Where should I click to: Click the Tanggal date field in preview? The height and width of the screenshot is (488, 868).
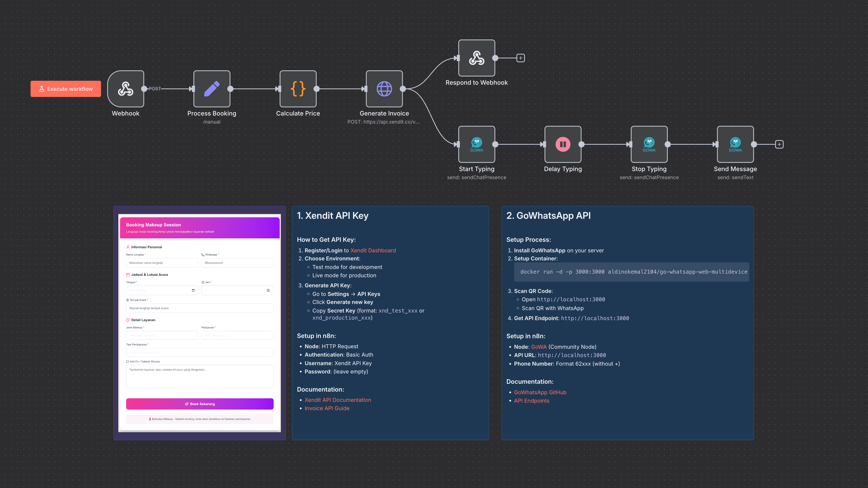click(x=162, y=290)
